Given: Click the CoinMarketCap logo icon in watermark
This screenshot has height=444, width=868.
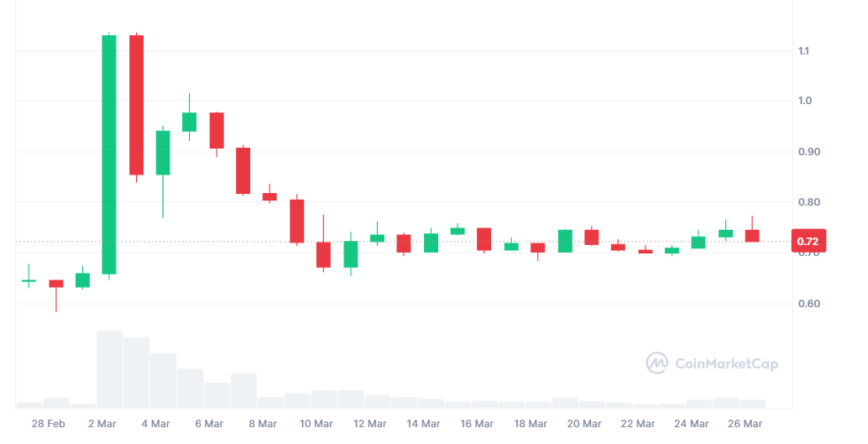Looking at the screenshot, I should (x=656, y=363).
